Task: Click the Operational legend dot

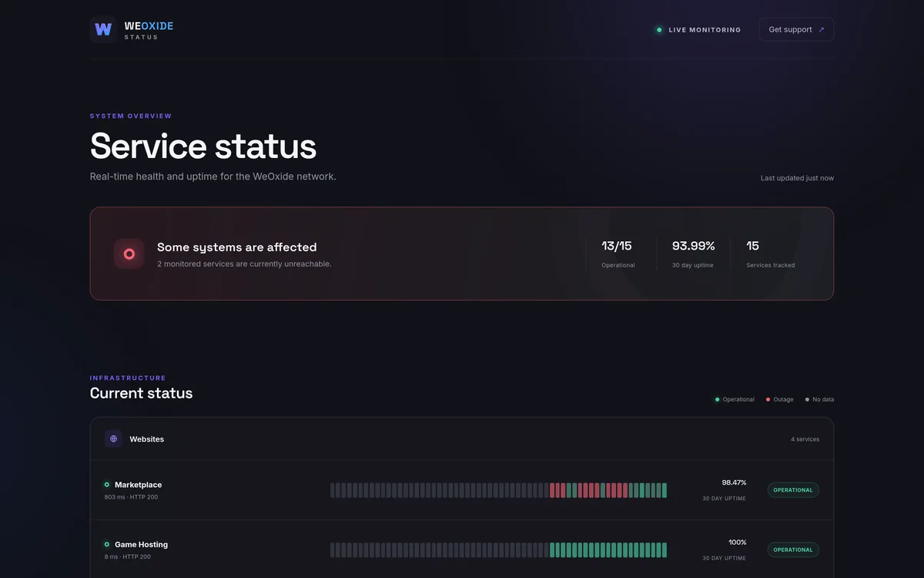Action: pos(717,399)
